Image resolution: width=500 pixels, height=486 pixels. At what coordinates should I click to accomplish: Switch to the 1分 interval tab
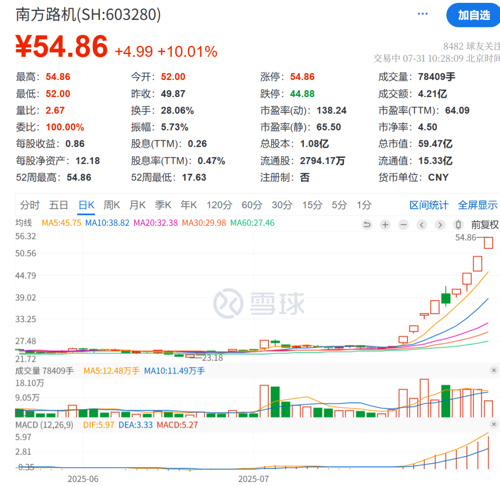click(364, 205)
